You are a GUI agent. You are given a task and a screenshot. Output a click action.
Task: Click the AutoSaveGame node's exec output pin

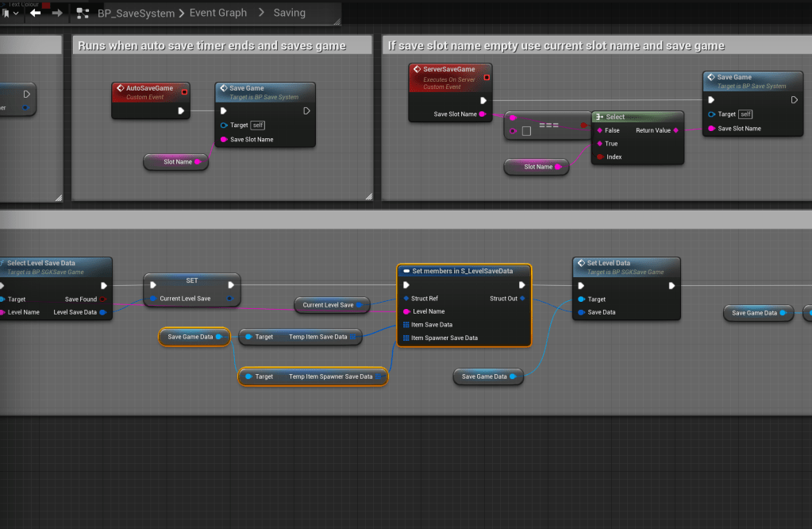point(182,111)
